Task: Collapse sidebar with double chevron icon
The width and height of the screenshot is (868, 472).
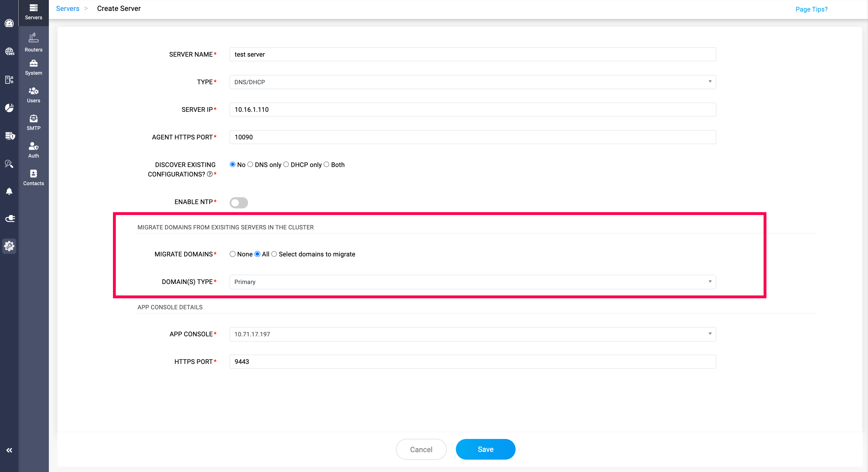Action: (9, 450)
